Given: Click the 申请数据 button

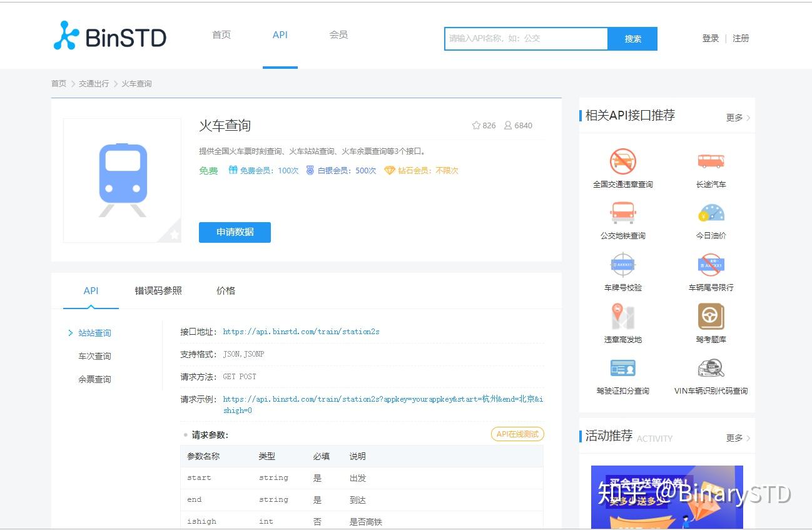Looking at the screenshot, I should (235, 232).
